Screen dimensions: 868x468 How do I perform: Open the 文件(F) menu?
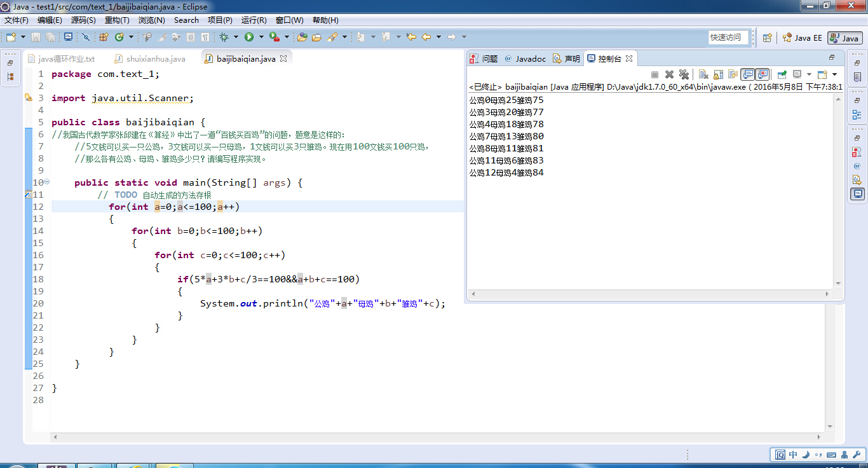(x=17, y=20)
